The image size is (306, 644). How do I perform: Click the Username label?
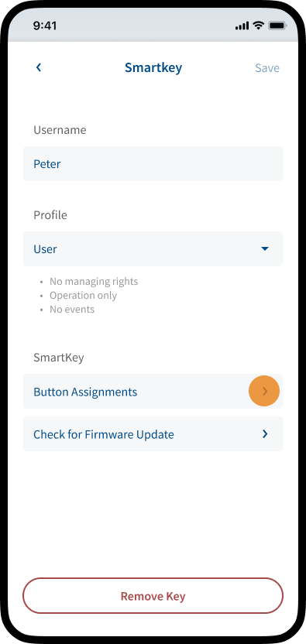point(60,130)
